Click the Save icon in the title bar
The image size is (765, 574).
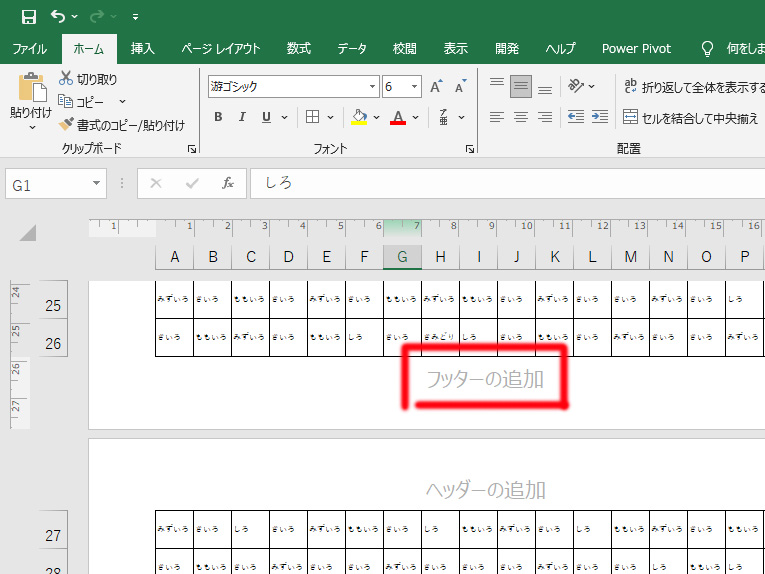[28, 16]
